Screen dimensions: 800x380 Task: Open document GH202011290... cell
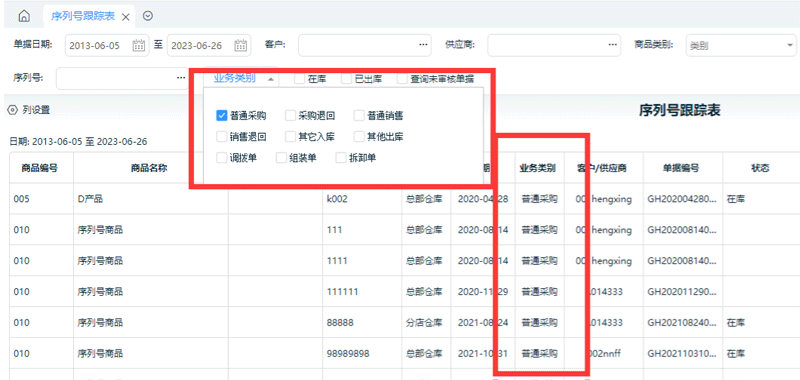pos(683,292)
